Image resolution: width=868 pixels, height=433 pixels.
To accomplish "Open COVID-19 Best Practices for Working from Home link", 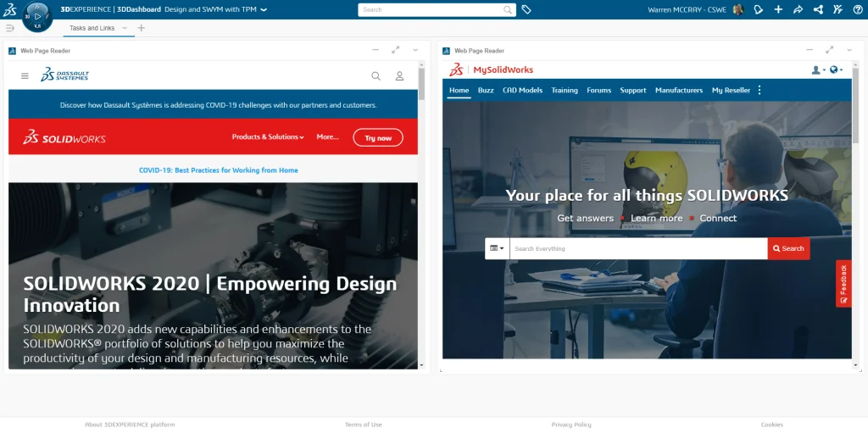I will (218, 170).
